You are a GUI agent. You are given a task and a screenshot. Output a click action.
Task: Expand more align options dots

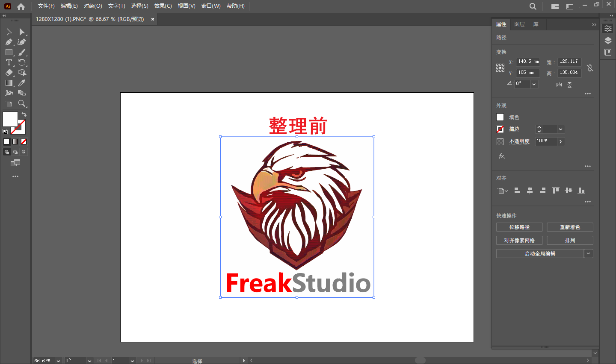coord(588,202)
